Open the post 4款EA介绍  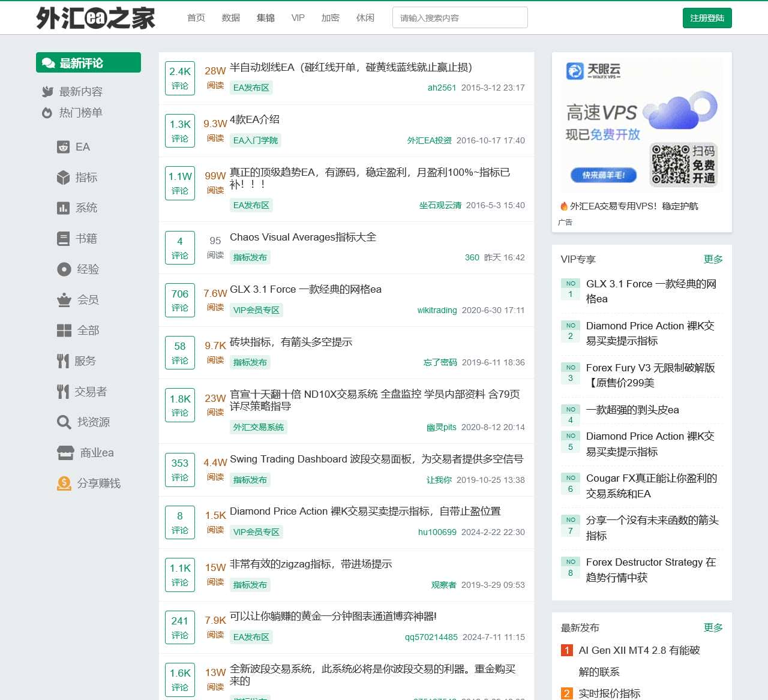(x=254, y=119)
